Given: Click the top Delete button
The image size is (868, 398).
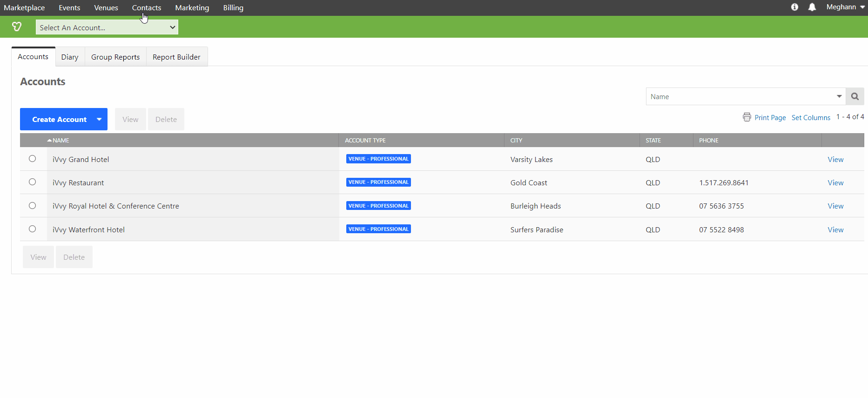Looking at the screenshot, I should tap(166, 119).
